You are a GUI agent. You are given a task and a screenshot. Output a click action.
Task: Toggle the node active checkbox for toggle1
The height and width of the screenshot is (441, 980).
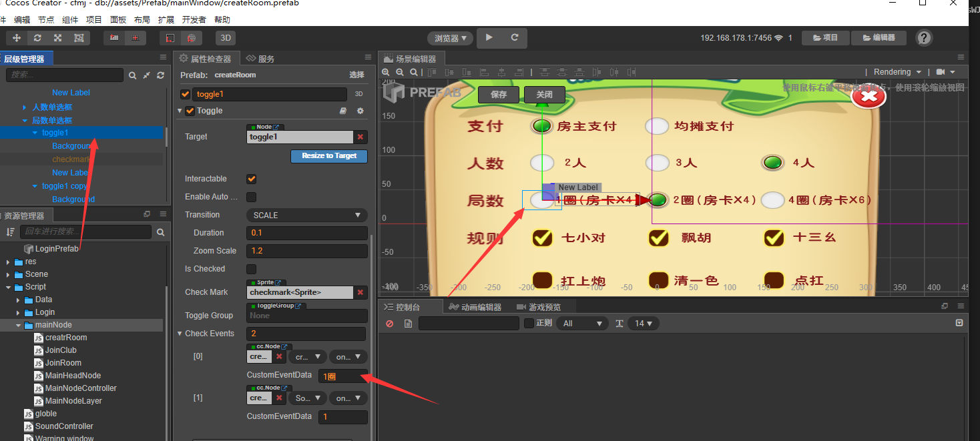[186, 94]
